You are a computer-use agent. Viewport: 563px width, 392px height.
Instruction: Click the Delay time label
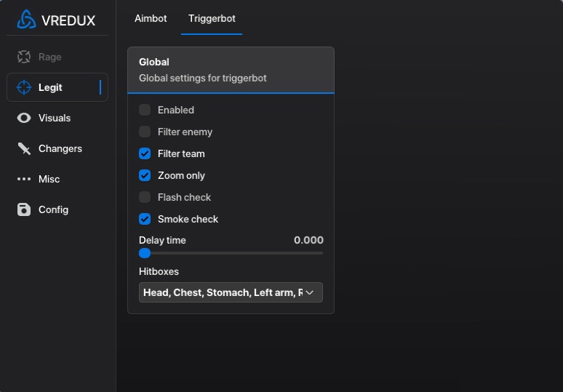[162, 240]
